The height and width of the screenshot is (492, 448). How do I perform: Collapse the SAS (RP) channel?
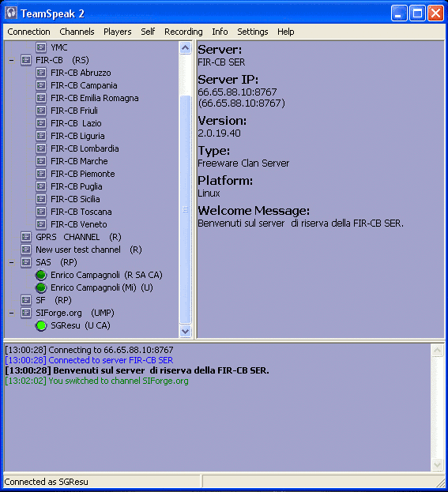point(12,262)
